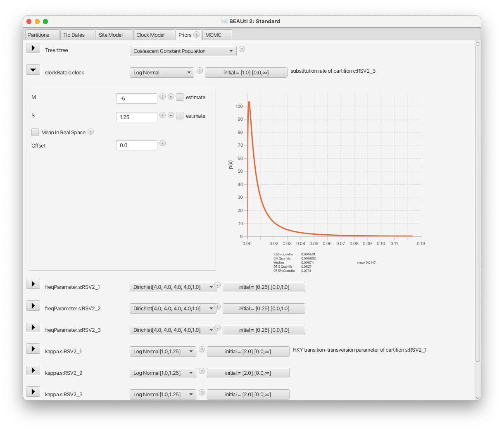Enable estimate checkbox for M parameter
504x431 pixels.
point(180,97)
